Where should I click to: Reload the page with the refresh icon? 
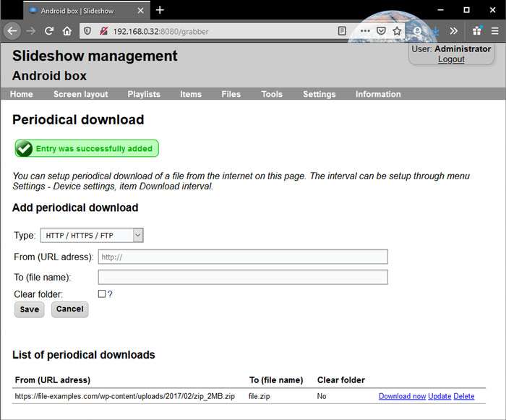pos(49,31)
